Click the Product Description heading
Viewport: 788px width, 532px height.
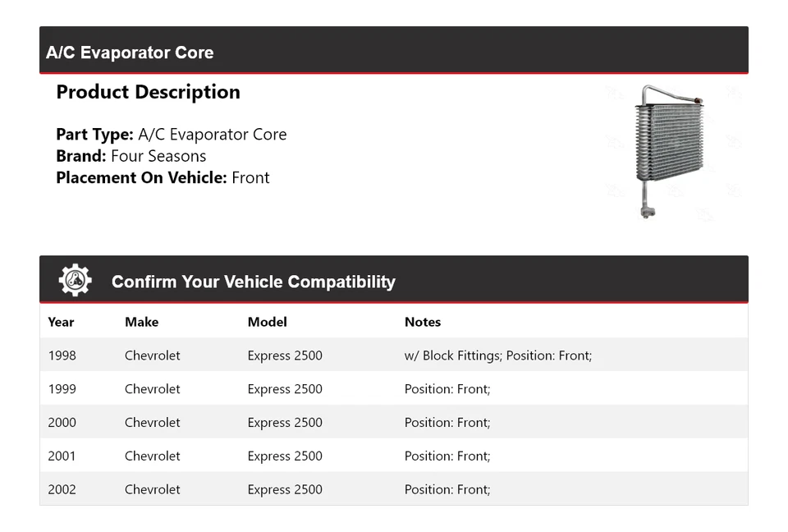click(148, 92)
